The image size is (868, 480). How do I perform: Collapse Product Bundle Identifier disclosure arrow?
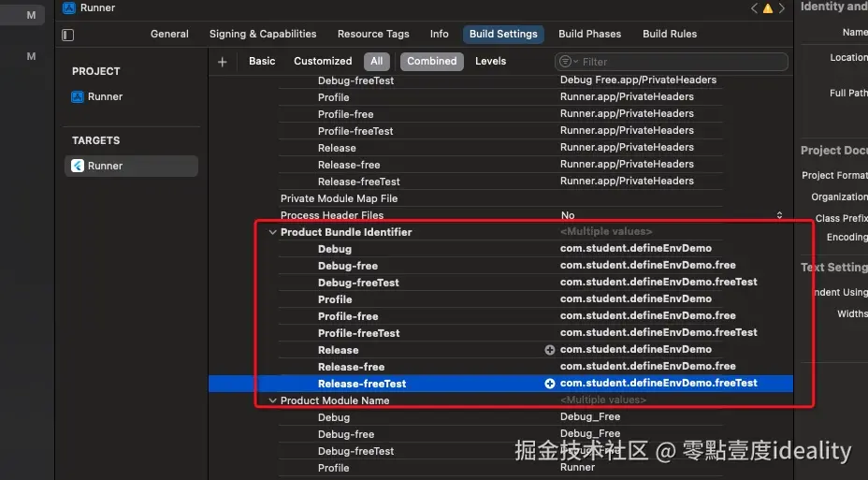272,232
